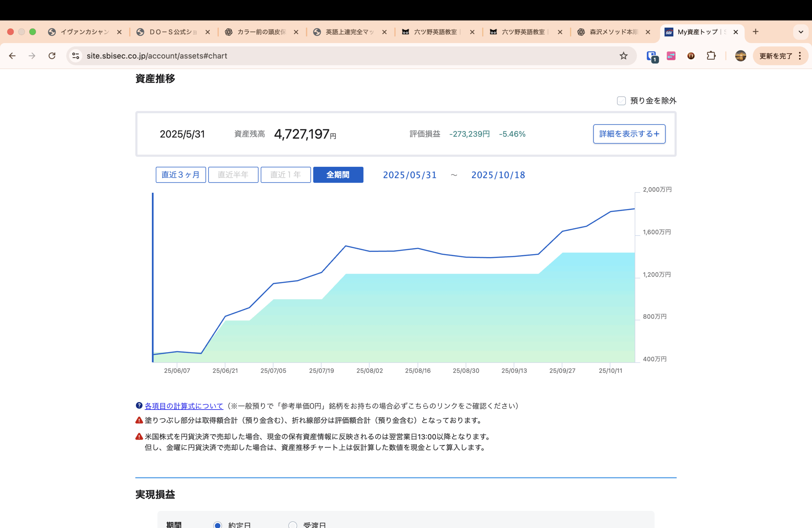The width and height of the screenshot is (812, 528).
Task: Click the bookmark star icon
Action: tap(623, 55)
